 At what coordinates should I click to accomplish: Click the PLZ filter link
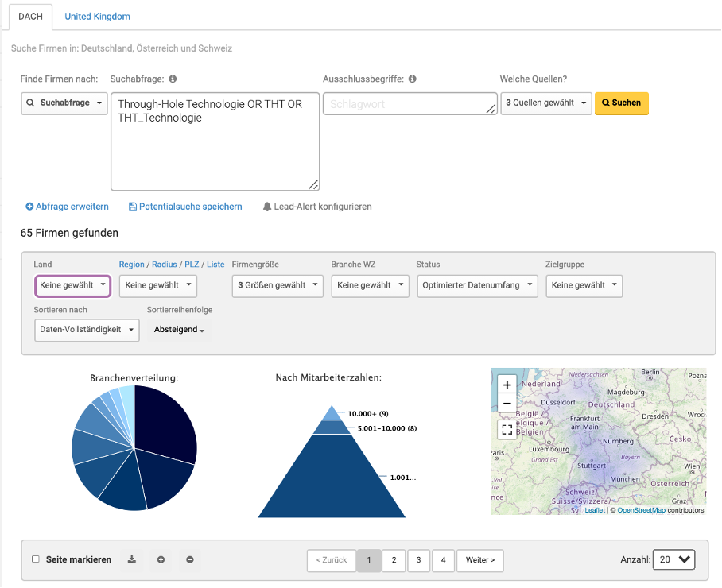point(192,265)
